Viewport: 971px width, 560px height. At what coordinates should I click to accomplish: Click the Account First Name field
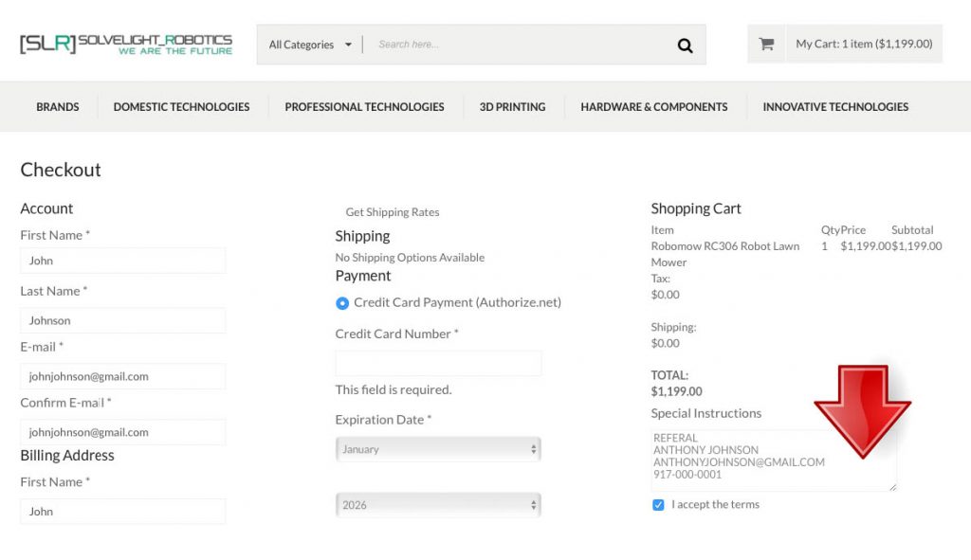(x=122, y=261)
